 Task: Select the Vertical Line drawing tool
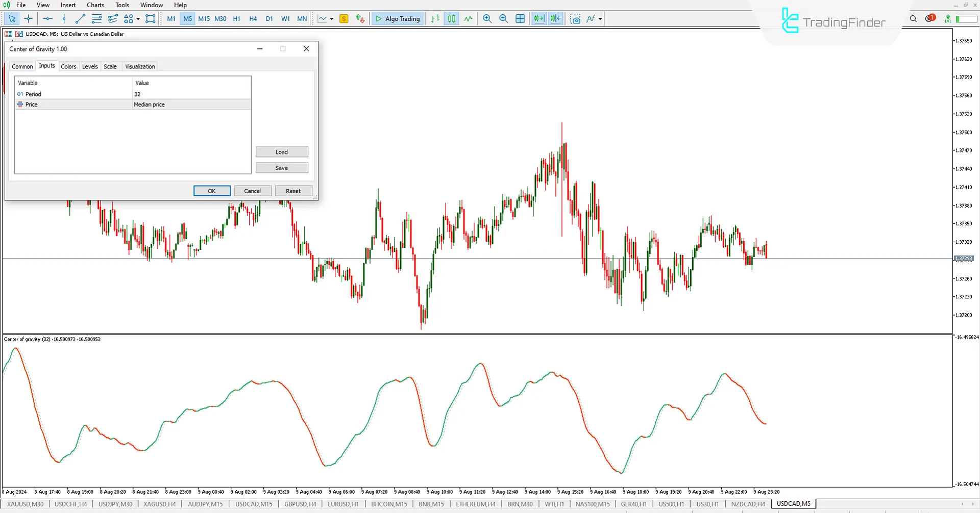point(64,18)
